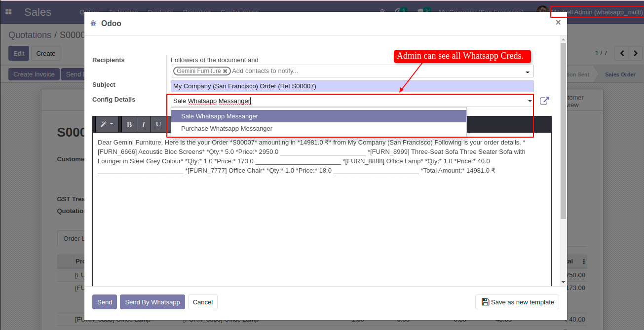Screen dimensions: 644x330
Task: Apply underline formatting in editor toolbar
Action: tap(158, 124)
